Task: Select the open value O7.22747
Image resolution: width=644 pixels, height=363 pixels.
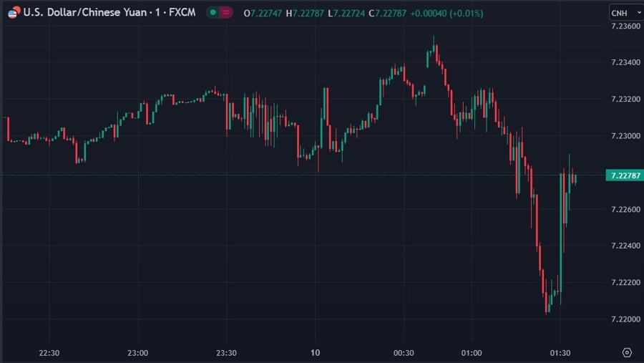Action: point(263,14)
